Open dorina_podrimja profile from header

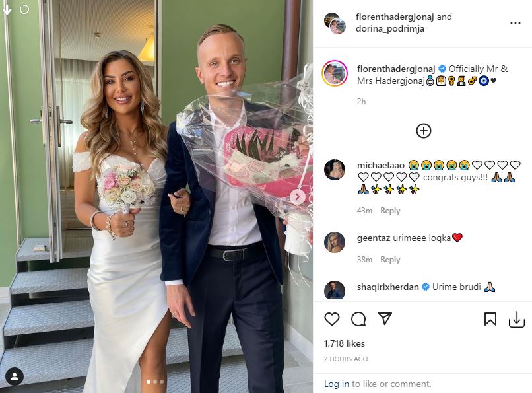point(390,28)
